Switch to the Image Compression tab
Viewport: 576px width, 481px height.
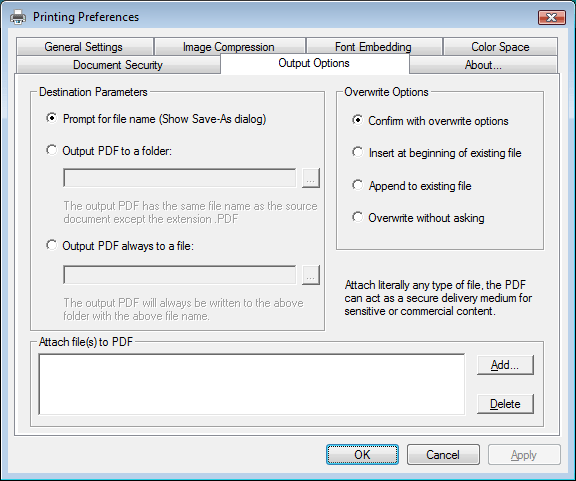229,47
